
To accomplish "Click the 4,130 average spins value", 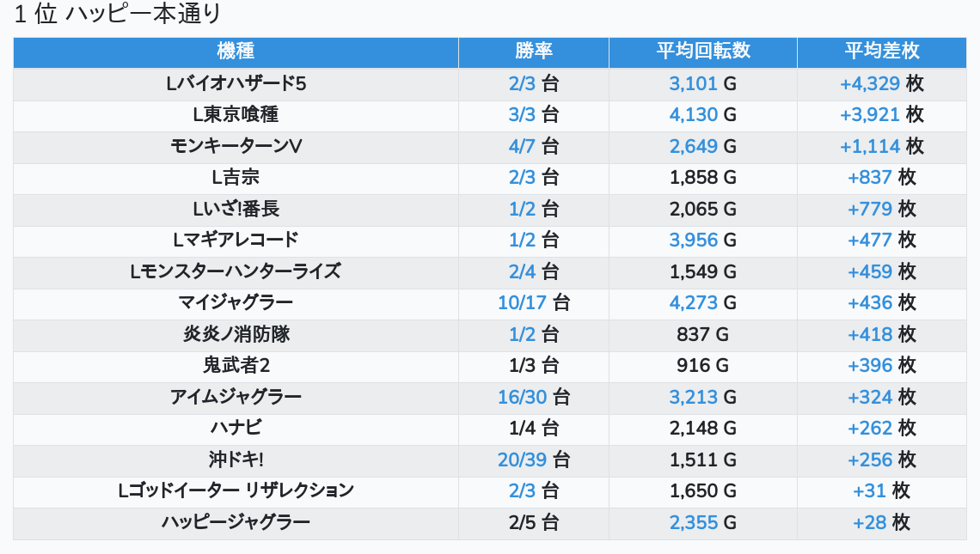I will pos(693,115).
